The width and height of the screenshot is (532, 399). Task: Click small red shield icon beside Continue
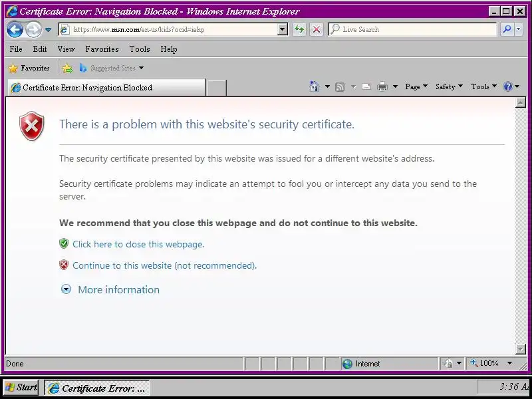coord(64,265)
